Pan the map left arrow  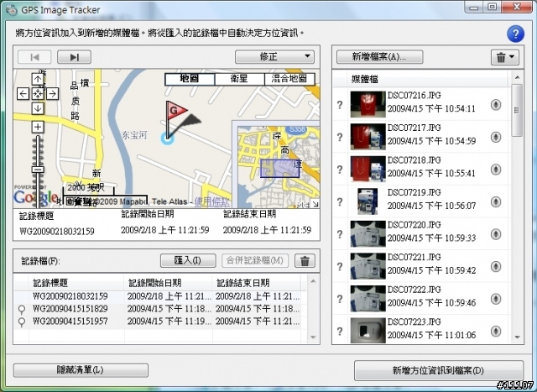point(23,93)
